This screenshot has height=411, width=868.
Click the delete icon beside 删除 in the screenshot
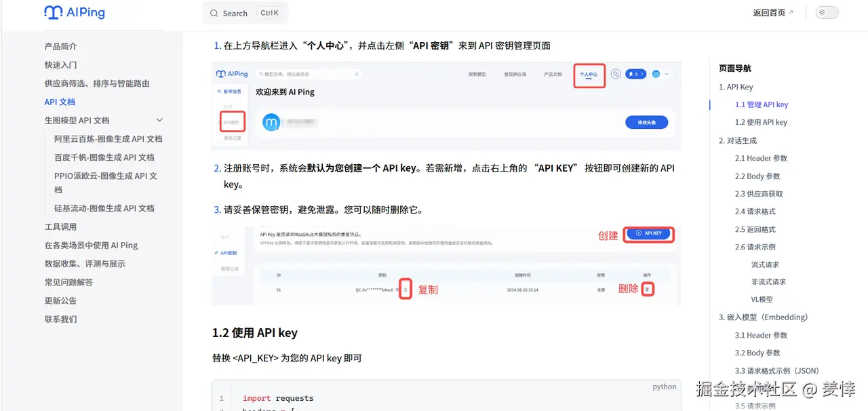pyautogui.click(x=648, y=288)
